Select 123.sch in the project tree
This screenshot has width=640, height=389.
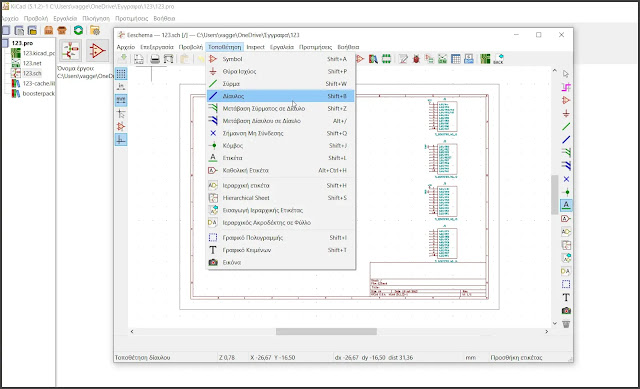(x=32, y=73)
